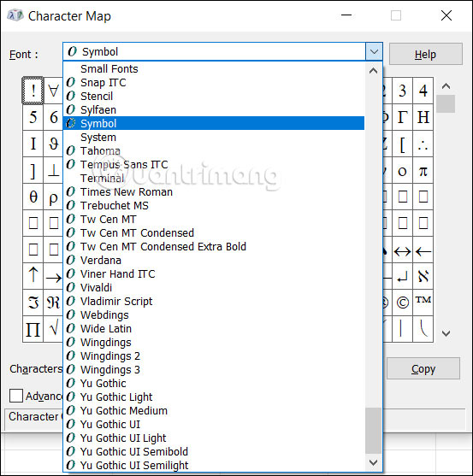The width and height of the screenshot is (473, 476).
Task: Open the Help button
Action: (x=426, y=54)
